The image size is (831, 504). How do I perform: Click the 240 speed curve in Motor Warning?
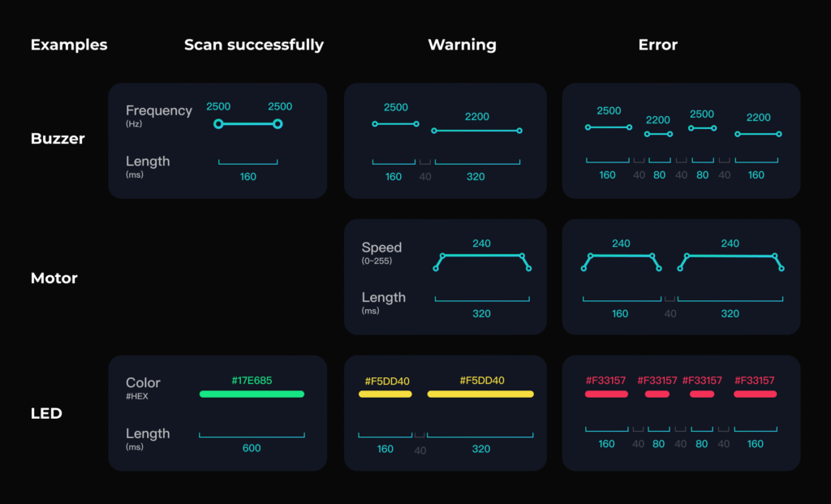click(482, 256)
